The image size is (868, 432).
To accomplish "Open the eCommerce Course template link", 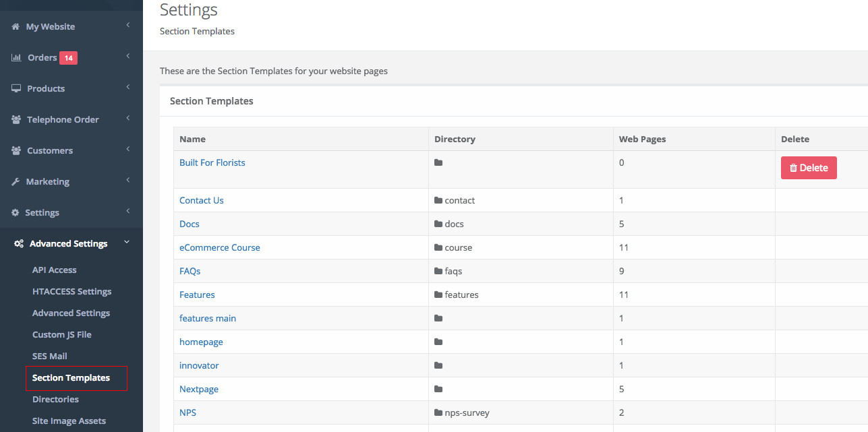I will (219, 248).
